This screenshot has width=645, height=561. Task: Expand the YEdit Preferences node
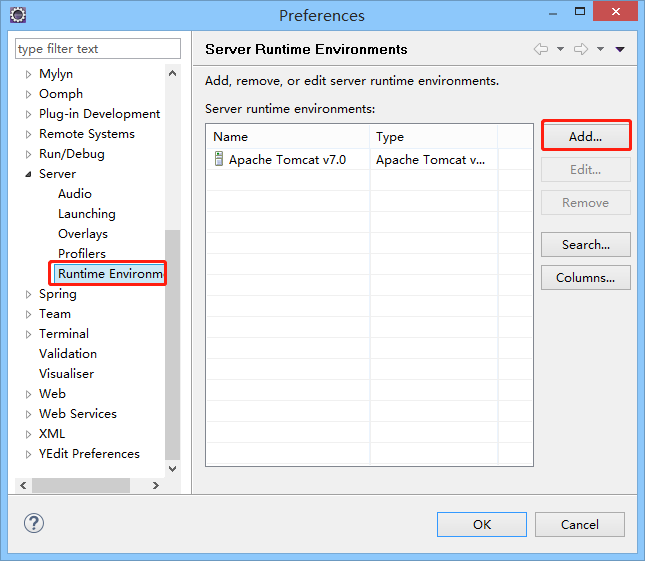click(28, 454)
